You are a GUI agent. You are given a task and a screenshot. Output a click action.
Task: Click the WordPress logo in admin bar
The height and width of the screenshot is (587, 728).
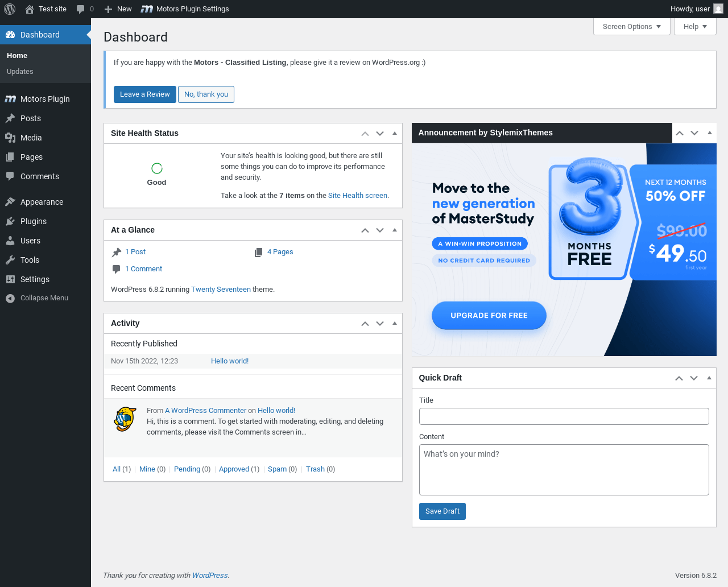point(10,9)
